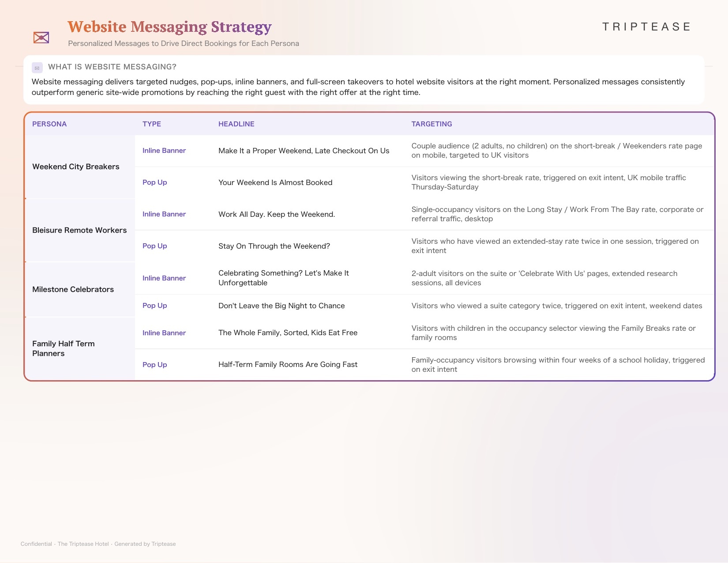Click headline 'Don't Leave the Big Night to Chance'

281,306
